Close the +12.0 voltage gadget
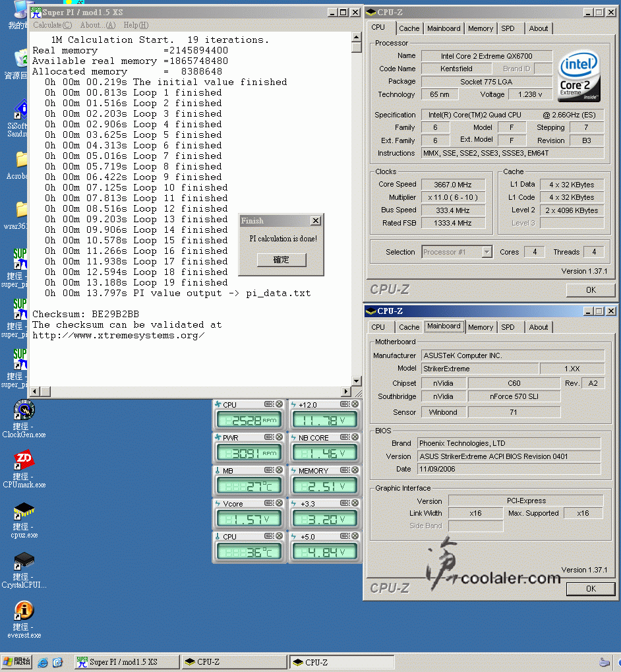This screenshot has width=621, height=672. pos(355,404)
